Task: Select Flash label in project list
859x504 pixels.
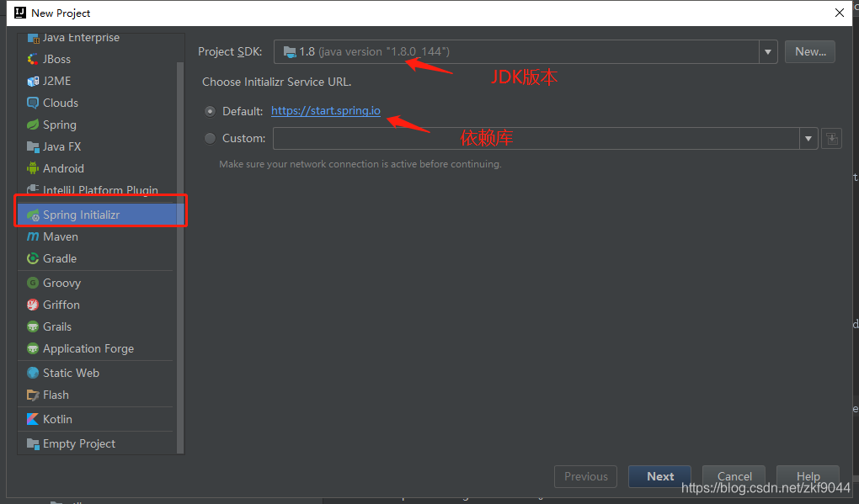Action: [56, 395]
